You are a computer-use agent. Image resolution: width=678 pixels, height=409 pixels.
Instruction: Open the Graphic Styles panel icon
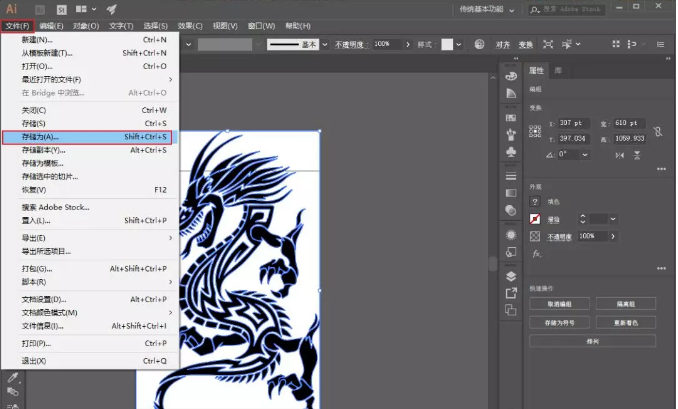tap(511, 252)
